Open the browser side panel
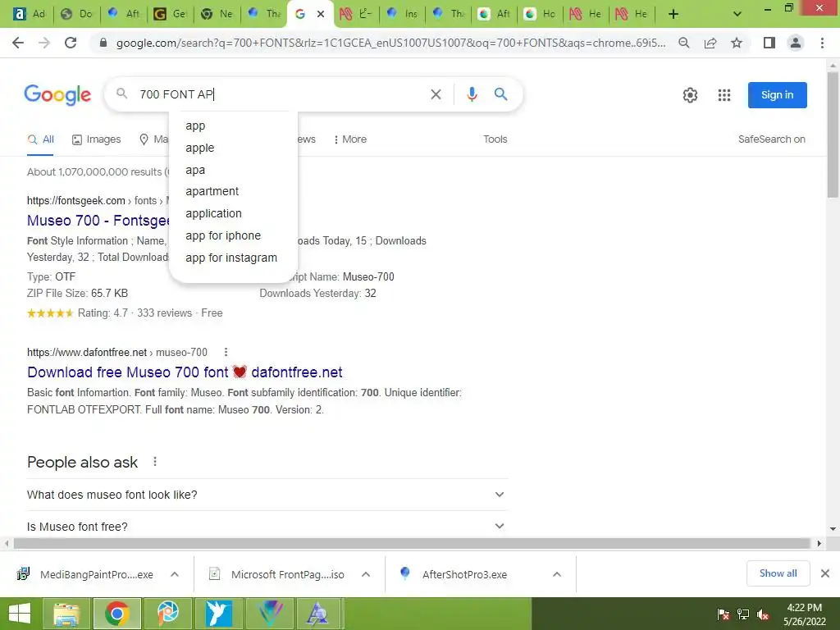840x630 pixels. tap(769, 43)
